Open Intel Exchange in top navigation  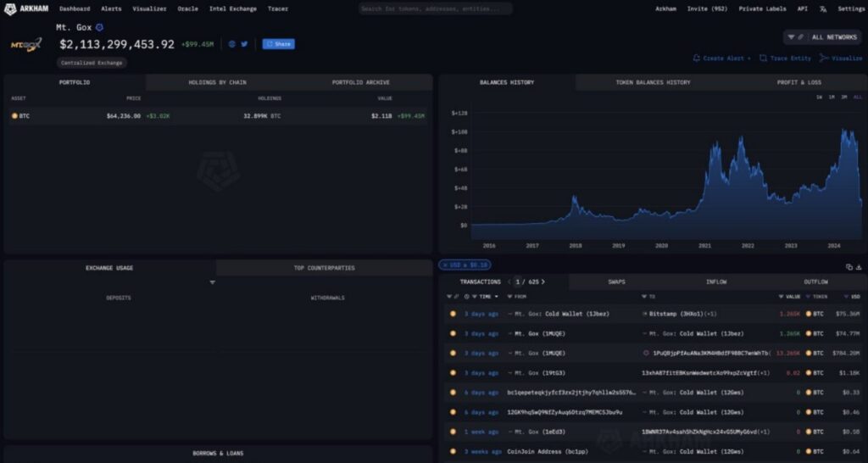point(233,8)
